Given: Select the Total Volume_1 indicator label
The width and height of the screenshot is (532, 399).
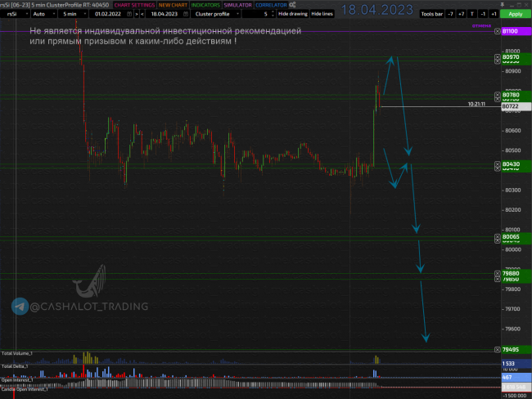Looking at the screenshot, I should (x=17, y=353).
